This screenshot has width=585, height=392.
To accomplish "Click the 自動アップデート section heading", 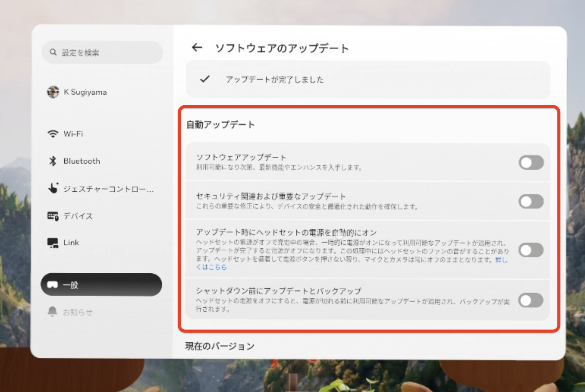I will pyautogui.click(x=220, y=124).
